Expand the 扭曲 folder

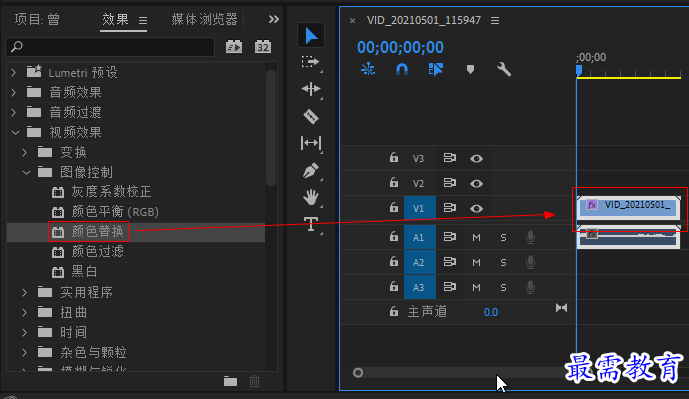point(25,312)
